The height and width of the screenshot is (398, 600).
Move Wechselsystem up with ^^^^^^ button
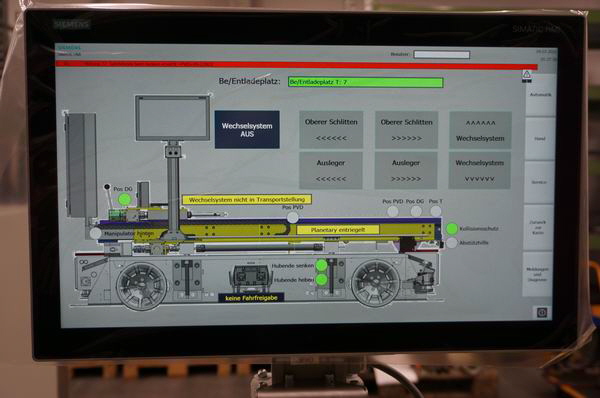click(x=480, y=130)
